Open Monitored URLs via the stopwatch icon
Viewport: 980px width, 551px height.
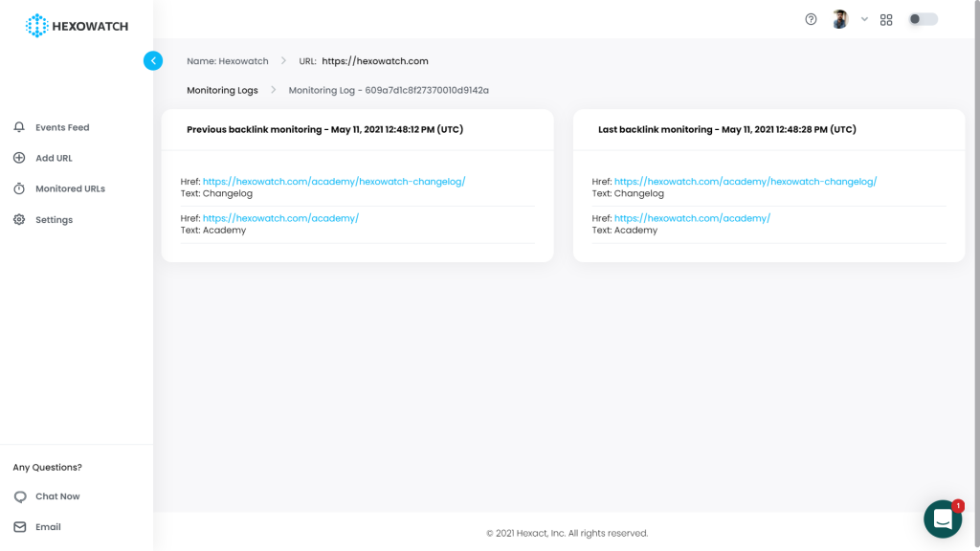point(19,187)
